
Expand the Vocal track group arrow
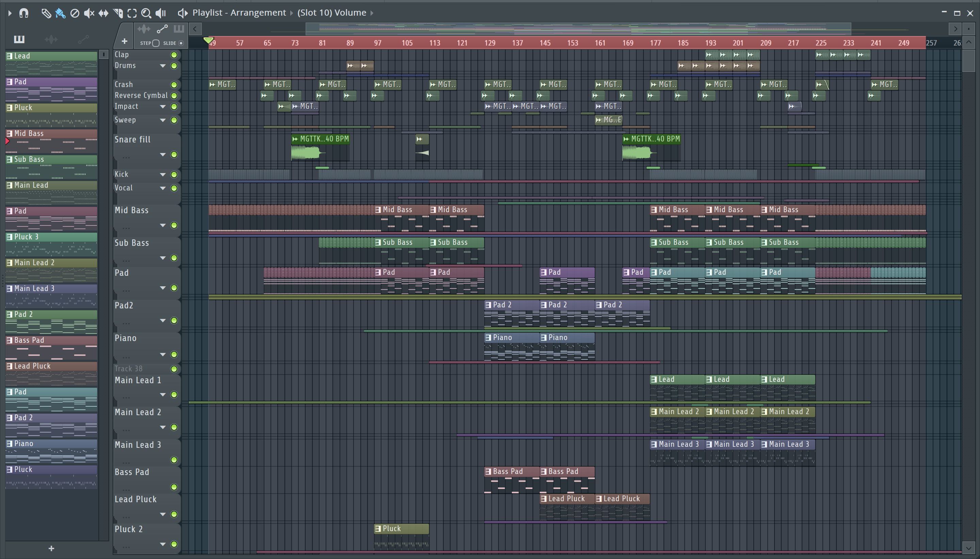pos(163,188)
